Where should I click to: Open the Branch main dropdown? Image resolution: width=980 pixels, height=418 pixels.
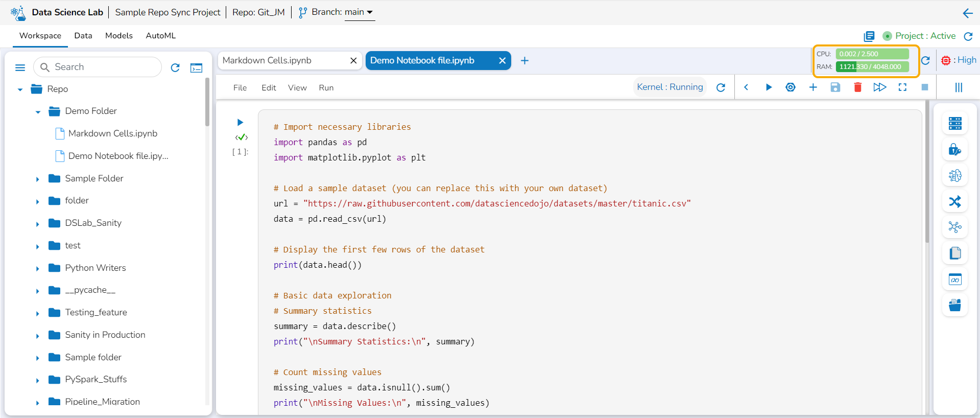click(360, 12)
